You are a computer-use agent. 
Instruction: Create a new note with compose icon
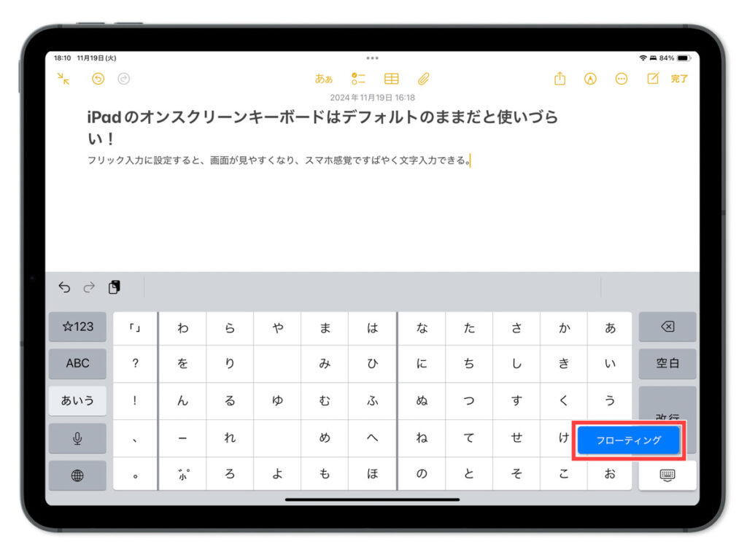tap(653, 78)
